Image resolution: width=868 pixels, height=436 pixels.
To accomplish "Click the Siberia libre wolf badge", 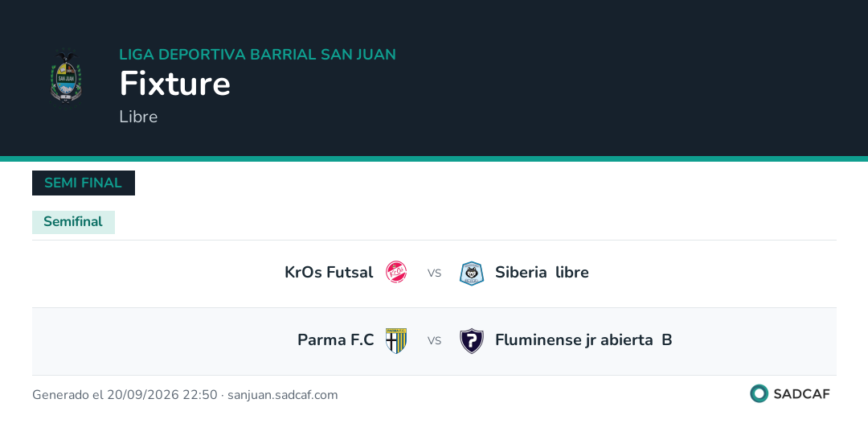I will pyautogui.click(x=472, y=273).
